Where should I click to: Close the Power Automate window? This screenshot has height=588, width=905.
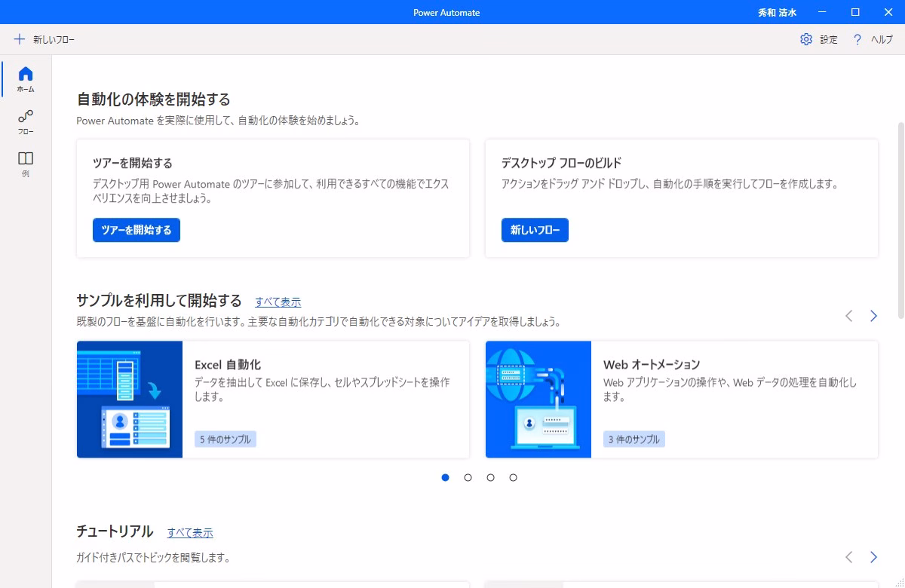pyautogui.click(x=888, y=12)
